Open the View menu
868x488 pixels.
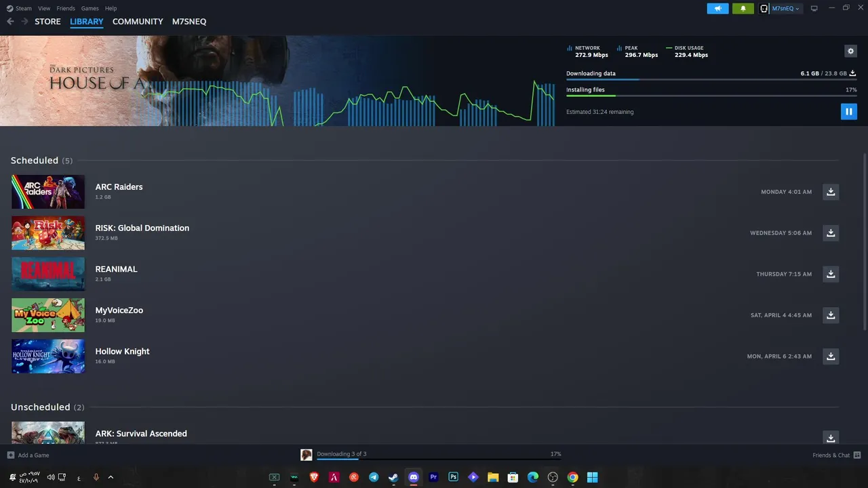(44, 8)
